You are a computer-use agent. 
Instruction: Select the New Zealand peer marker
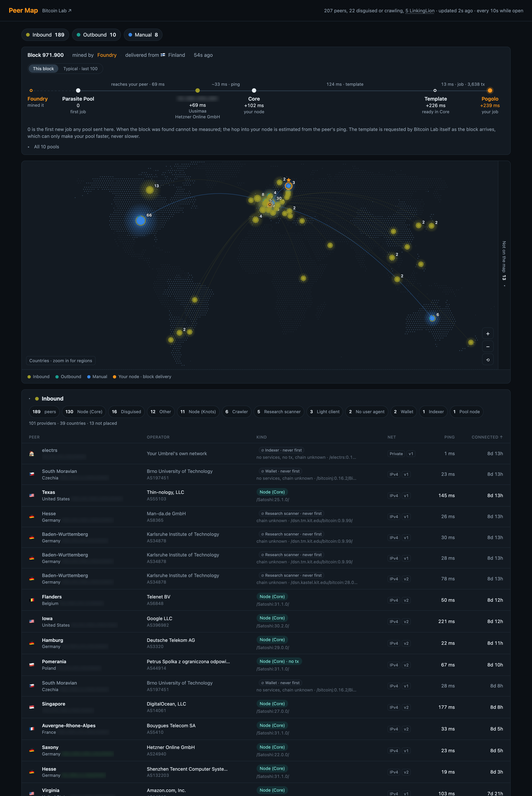pos(471,342)
